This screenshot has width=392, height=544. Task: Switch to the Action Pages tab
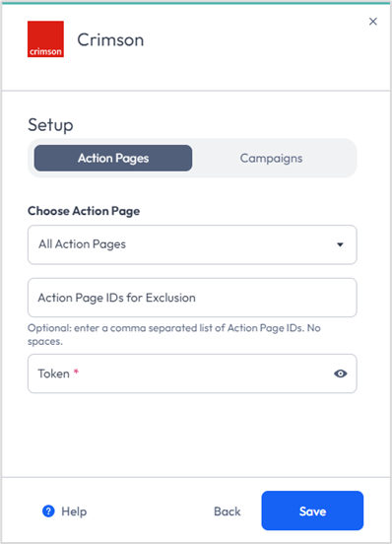(x=113, y=159)
